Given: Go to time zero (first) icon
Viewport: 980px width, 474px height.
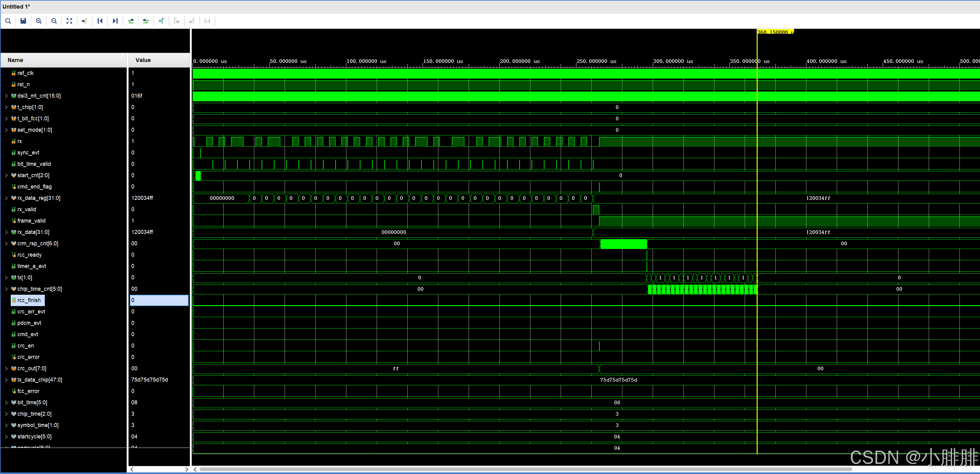Looking at the screenshot, I should [100, 21].
